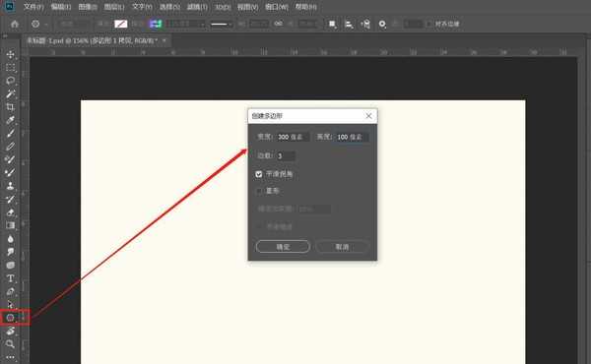Select the Polygon shape tool in toolbar
This screenshot has width=591, height=364.
(x=10, y=318)
